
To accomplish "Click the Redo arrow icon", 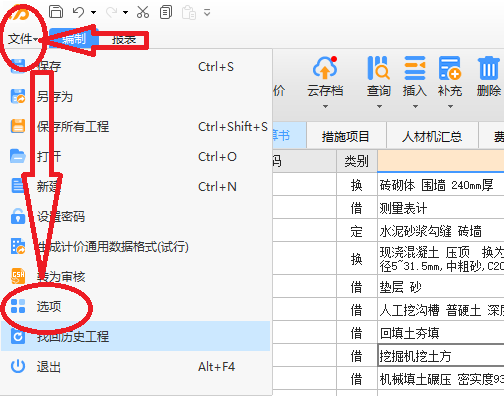I will 111,12.
